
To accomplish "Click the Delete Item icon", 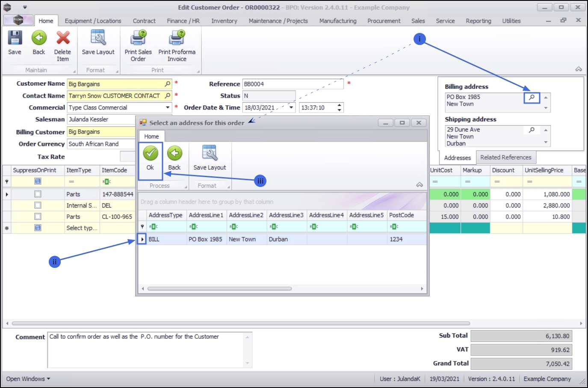I will coord(63,38).
